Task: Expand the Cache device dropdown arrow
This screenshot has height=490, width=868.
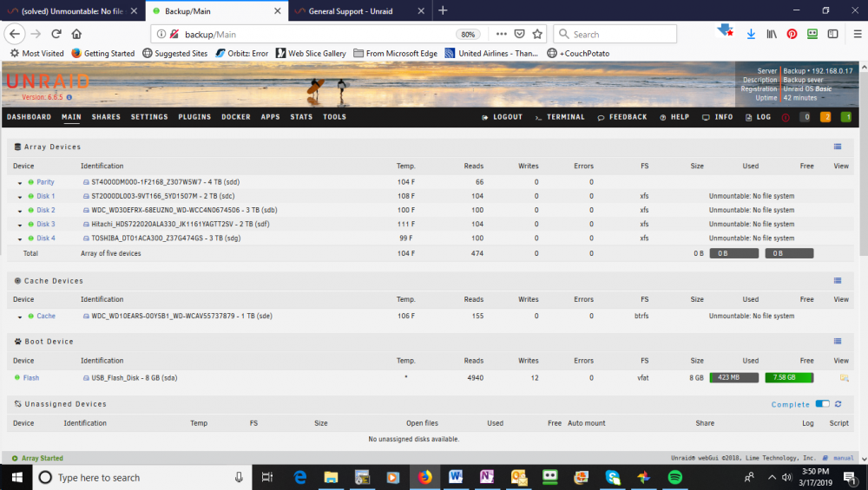Action: click(20, 317)
